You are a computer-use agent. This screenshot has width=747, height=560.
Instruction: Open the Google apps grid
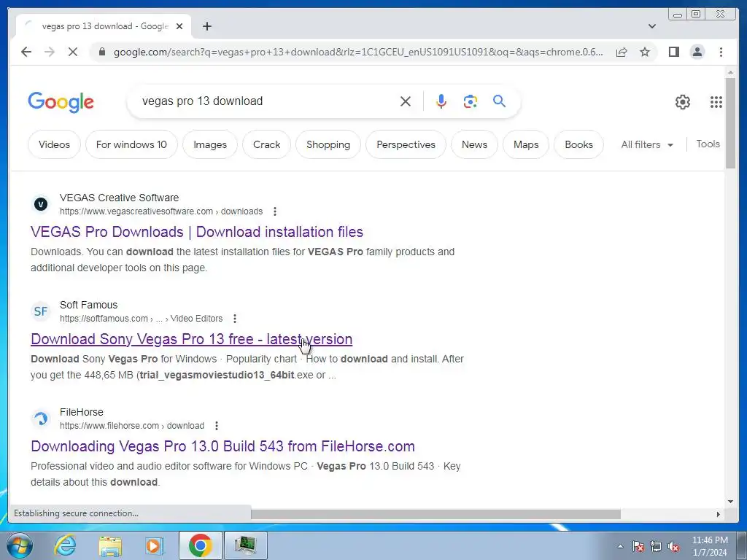(x=716, y=101)
